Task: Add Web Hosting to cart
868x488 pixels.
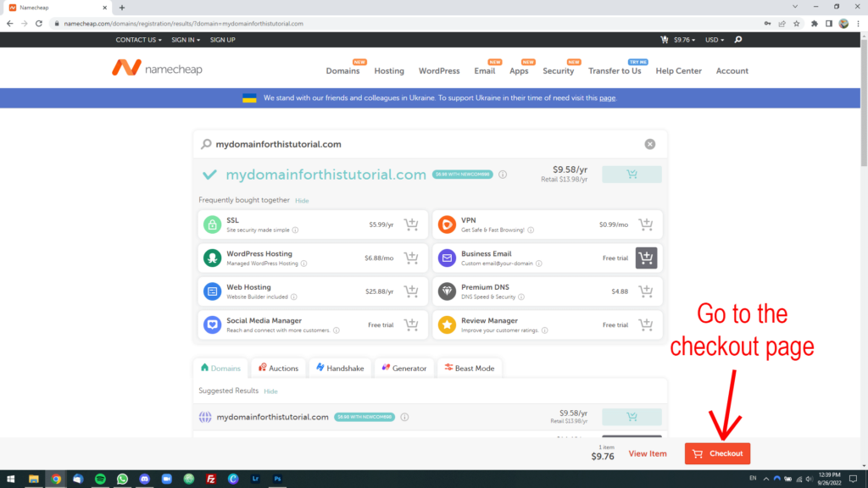Action: pyautogui.click(x=411, y=291)
